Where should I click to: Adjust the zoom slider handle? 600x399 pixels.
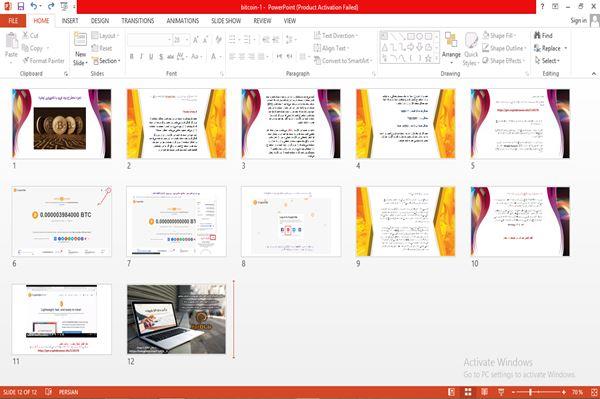(530, 392)
